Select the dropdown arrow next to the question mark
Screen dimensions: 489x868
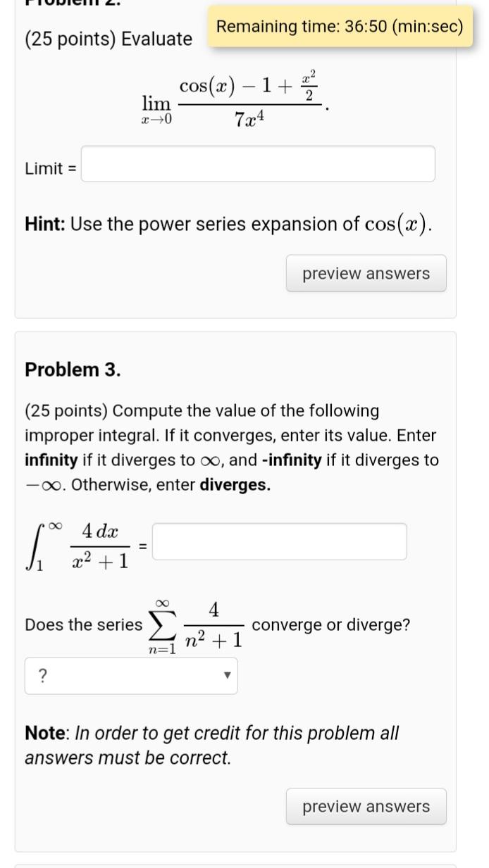tap(228, 676)
